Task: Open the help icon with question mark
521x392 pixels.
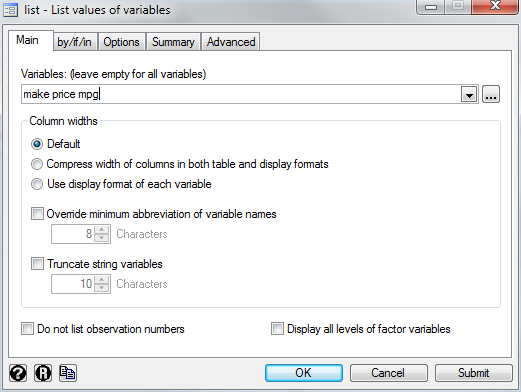Action: [x=18, y=373]
